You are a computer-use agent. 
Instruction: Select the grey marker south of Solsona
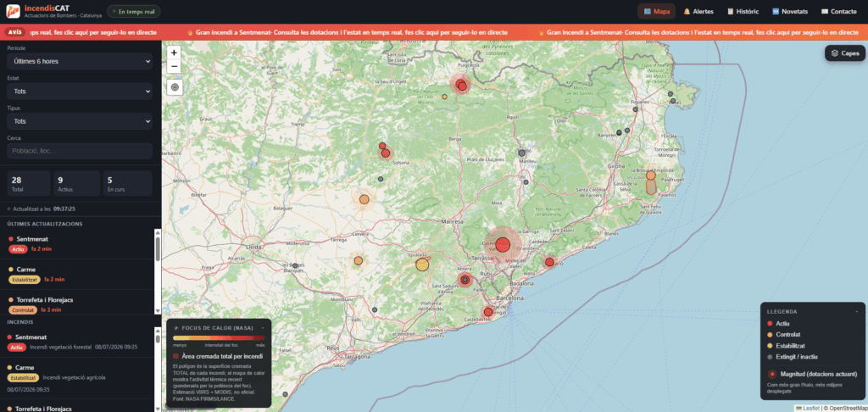tap(381, 179)
